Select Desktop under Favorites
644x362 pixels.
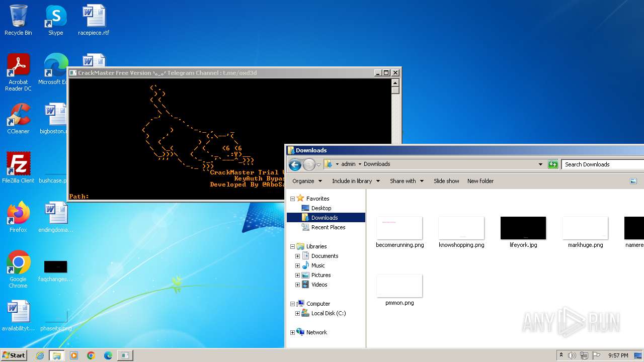pyautogui.click(x=321, y=208)
